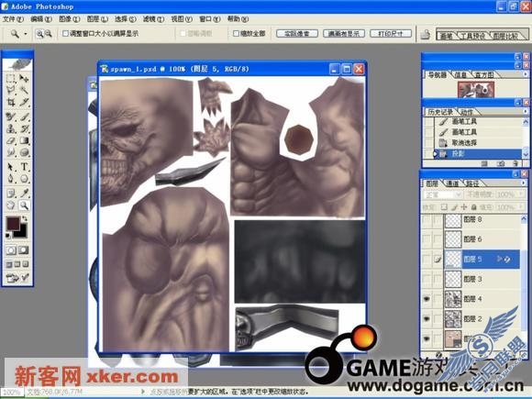Enable 调整窗口大小以满屏显示 checkbox
This screenshot has height=399, width=532.
(x=65, y=33)
